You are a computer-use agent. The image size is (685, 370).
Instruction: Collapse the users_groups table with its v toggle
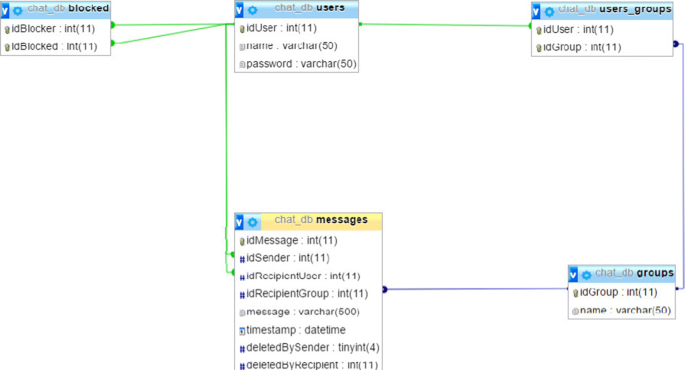pos(536,11)
